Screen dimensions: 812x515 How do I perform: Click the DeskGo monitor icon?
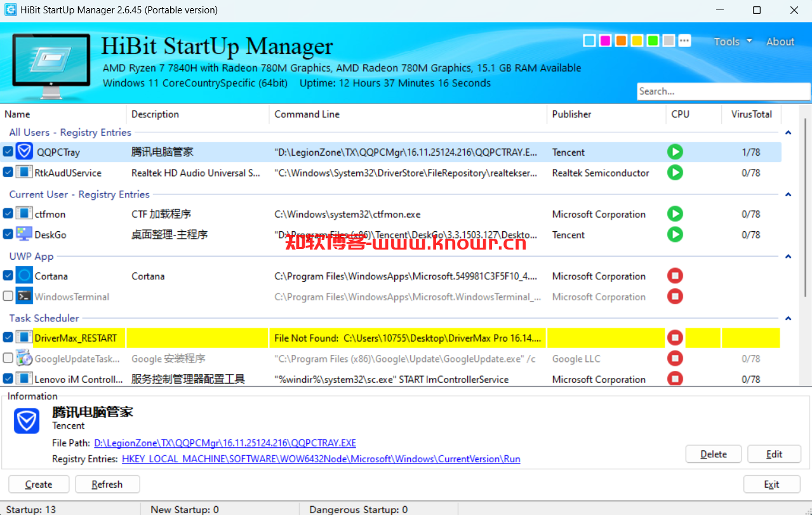pos(24,234)
